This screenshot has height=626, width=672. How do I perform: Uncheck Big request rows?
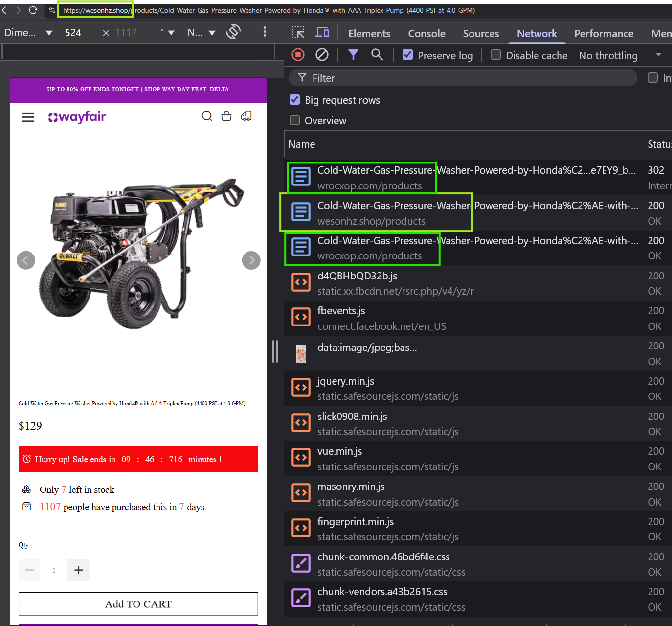(x=294, y=100)
